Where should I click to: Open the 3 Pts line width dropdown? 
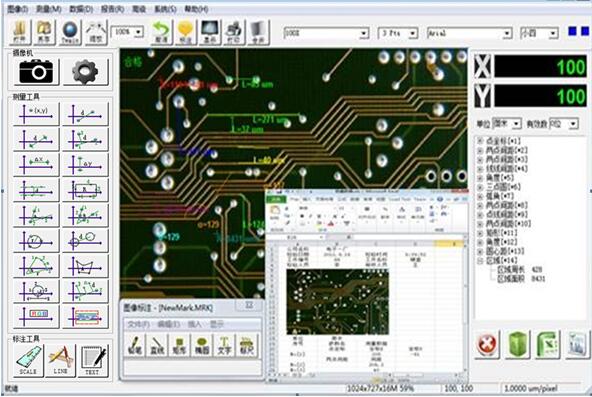tap(398, 33)
